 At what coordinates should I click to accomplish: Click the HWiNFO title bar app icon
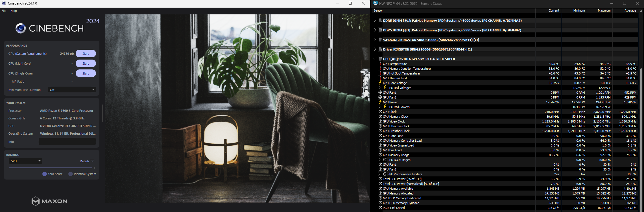(x=375, y=3)
